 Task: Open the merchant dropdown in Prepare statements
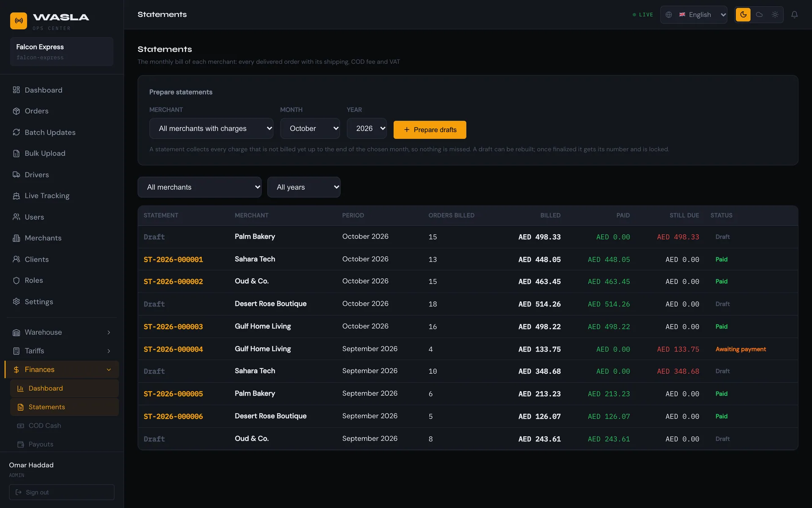(x=211, y=128)
